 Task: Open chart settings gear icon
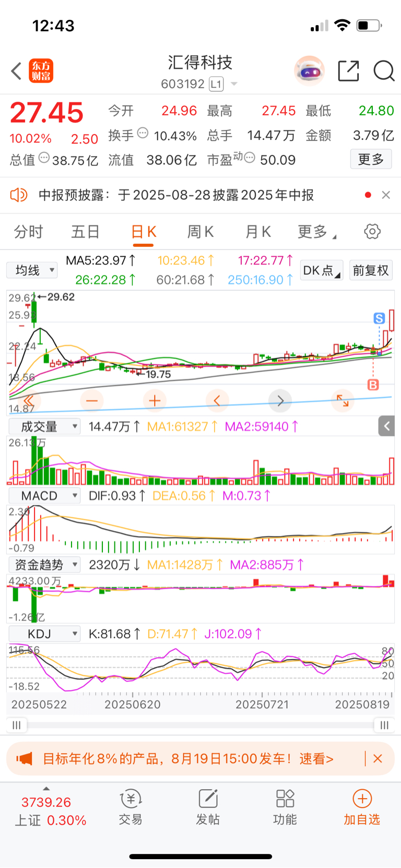click(x=372, y=231)
